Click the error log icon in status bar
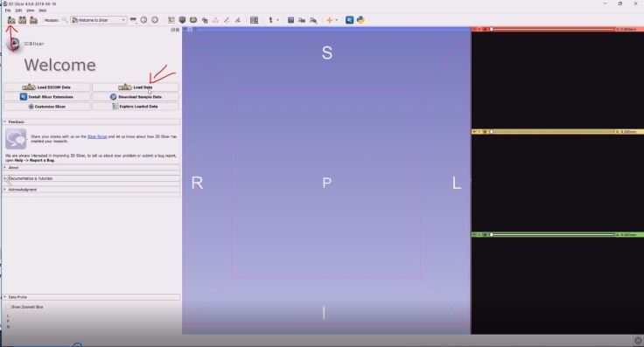644x347 pixels. tap(638, 340)
